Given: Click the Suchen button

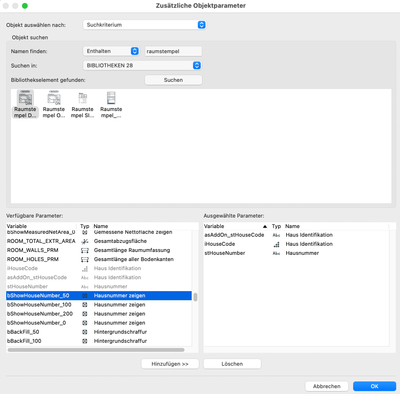Looking at the screenshot, I should (173, 80).
